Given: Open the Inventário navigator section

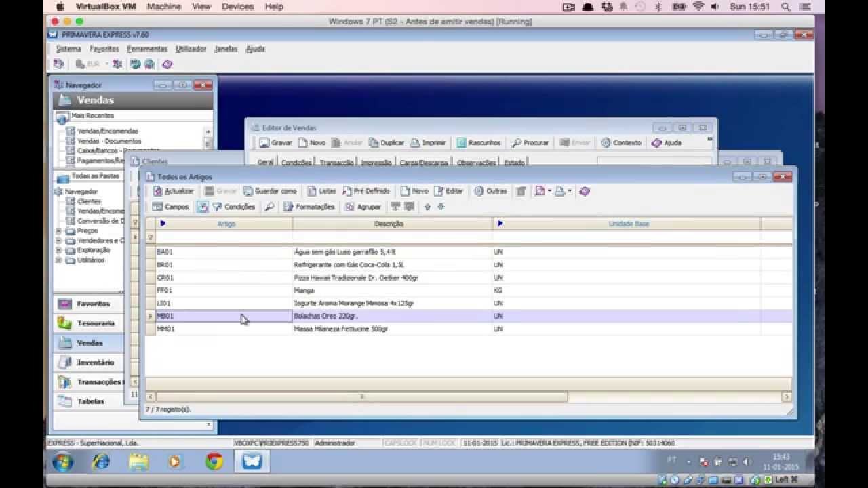Looking at the screenshot, I should [88, 362].
